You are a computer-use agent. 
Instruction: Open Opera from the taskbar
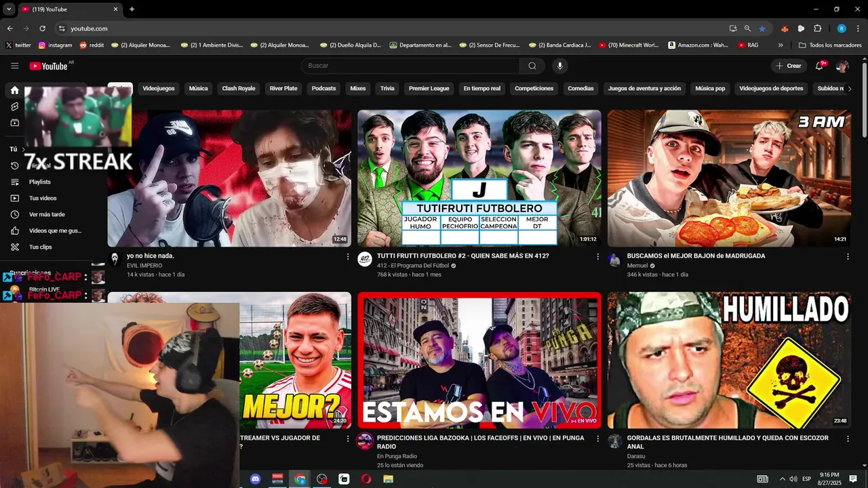[x=366, y=479]
